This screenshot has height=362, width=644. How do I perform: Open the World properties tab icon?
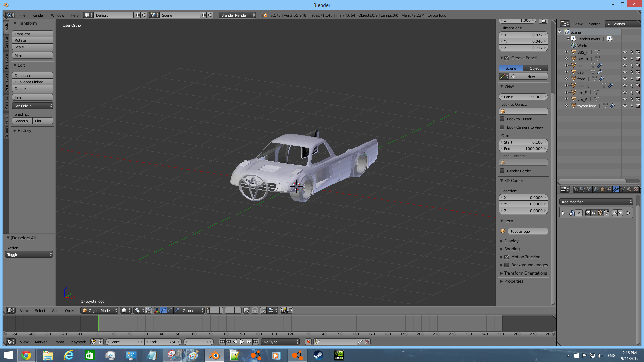596,189
